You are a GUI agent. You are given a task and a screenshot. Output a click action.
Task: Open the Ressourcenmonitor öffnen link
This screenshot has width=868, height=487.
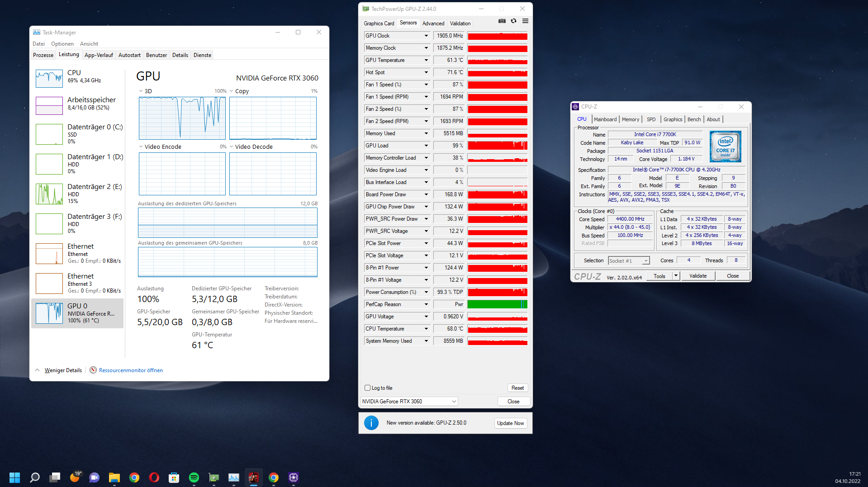coord(130,370)
